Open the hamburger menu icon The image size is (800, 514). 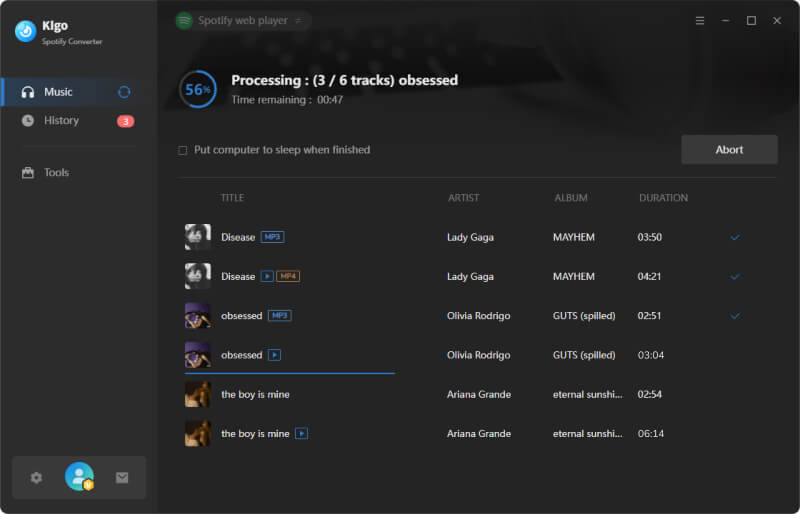[x=700, y=20]
